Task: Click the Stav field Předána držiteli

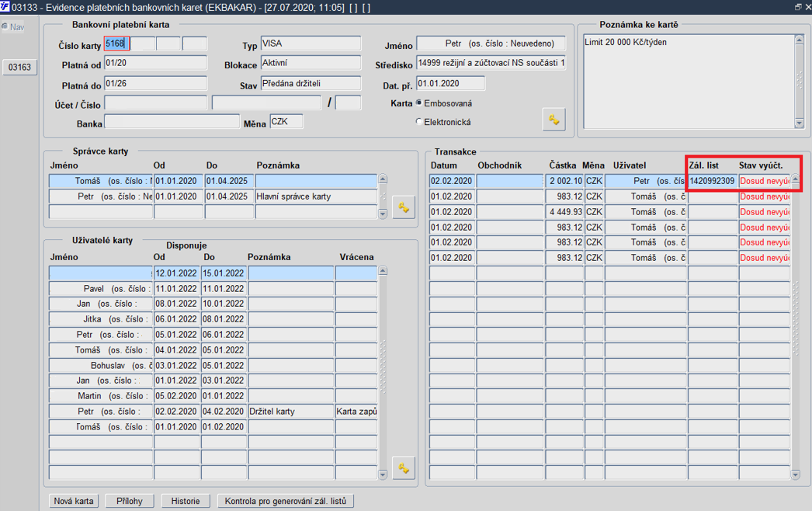Action: click(311, 83)
